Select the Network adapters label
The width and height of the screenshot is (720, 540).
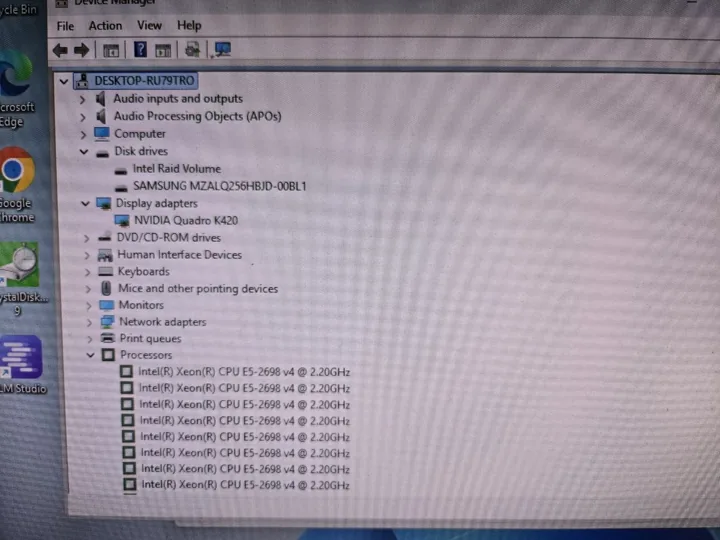tap(163, 322)
